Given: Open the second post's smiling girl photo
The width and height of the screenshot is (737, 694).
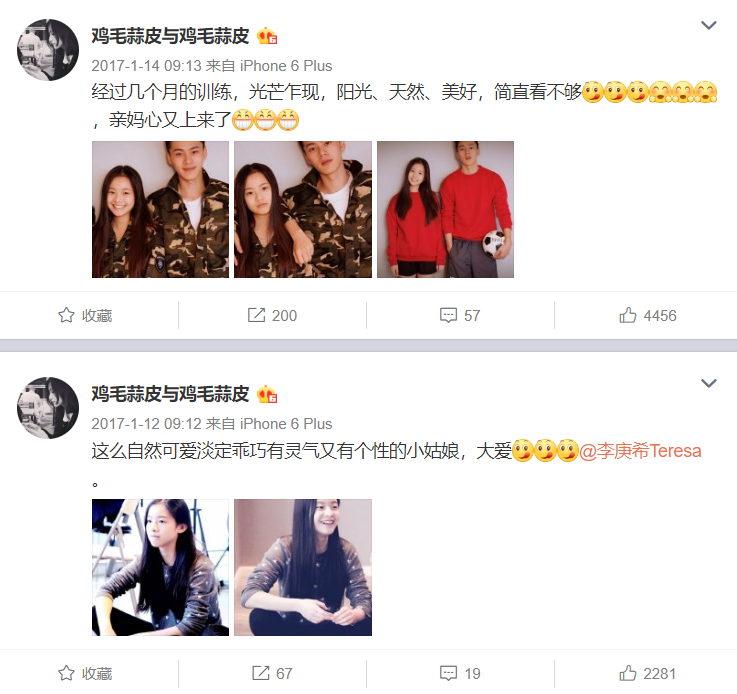Looking at the screenshot, I should [303, 568].
